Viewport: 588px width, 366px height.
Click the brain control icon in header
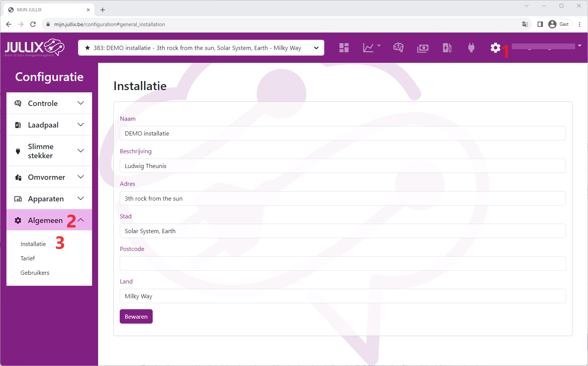[x=398, y=48]
